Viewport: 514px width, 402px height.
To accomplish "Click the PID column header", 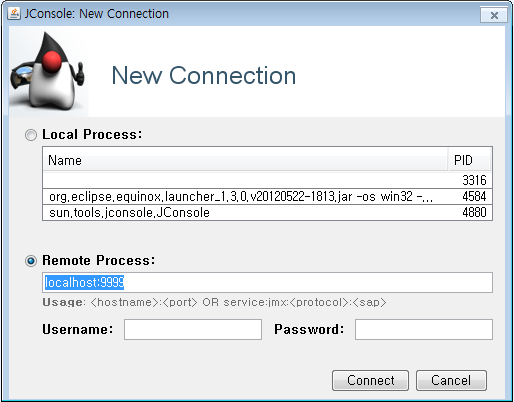I will [x=470, y=160].
